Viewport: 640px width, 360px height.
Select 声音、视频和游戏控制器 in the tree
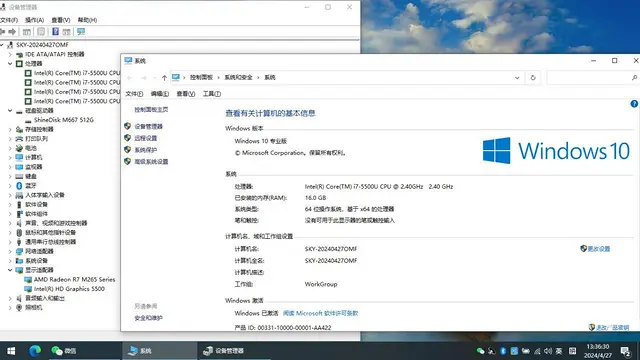click(x=56, y=223)
